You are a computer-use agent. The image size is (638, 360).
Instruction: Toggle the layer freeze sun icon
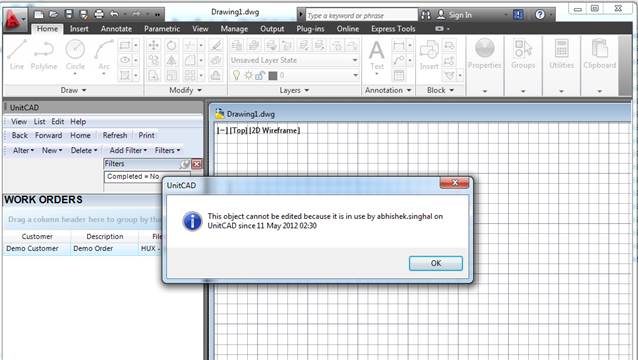pyautogui.click(x=248, y=75)
